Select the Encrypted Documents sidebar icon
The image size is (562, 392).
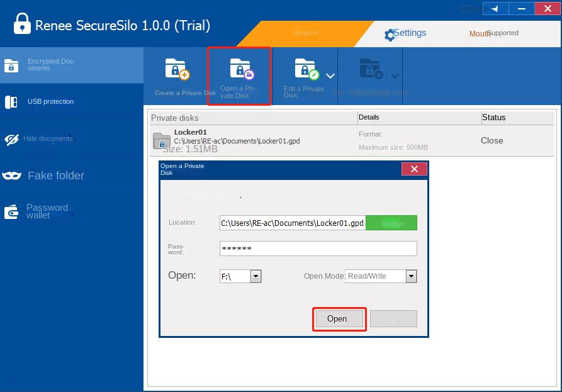(x=11, y=65)
